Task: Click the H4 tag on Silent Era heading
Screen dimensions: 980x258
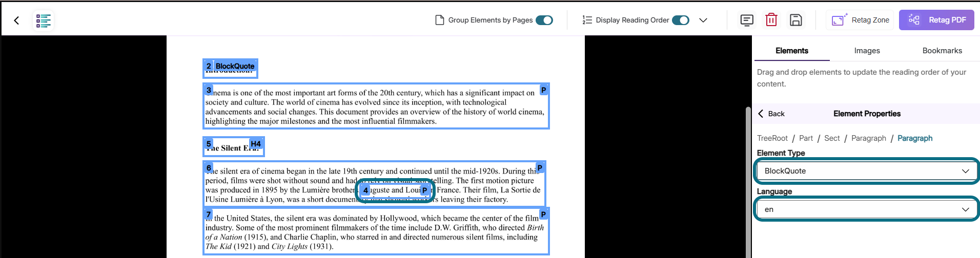Action: click(x=256, y=144)
